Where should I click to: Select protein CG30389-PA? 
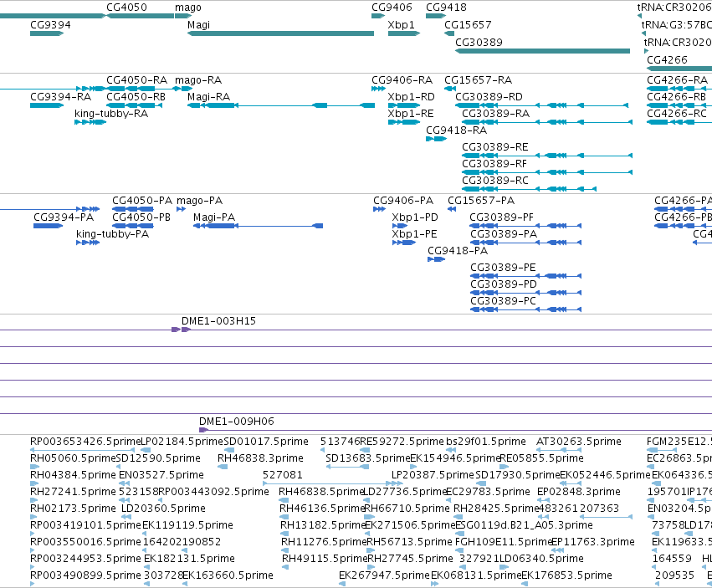[x=525, y=243]
